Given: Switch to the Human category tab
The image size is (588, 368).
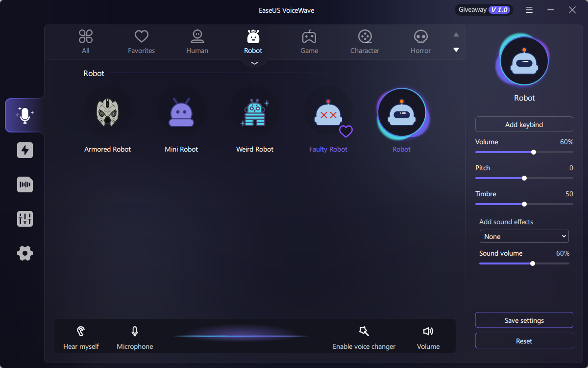Looking at the screenshot, I should point(197,42).
